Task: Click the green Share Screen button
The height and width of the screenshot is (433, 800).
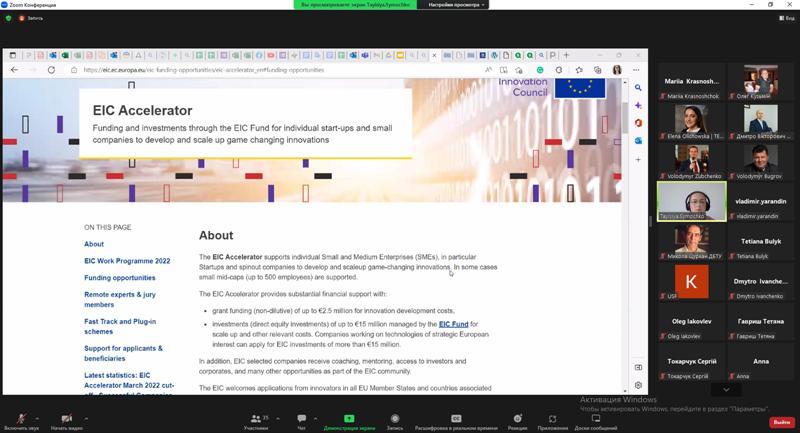Action: click(349, 421)
